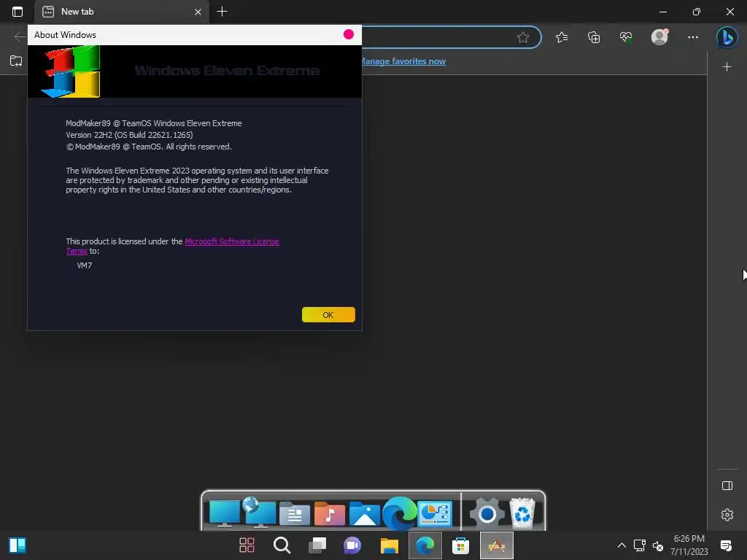Launch Edge from the dock
The image size is (747, 560).
[x=399, y=513]
